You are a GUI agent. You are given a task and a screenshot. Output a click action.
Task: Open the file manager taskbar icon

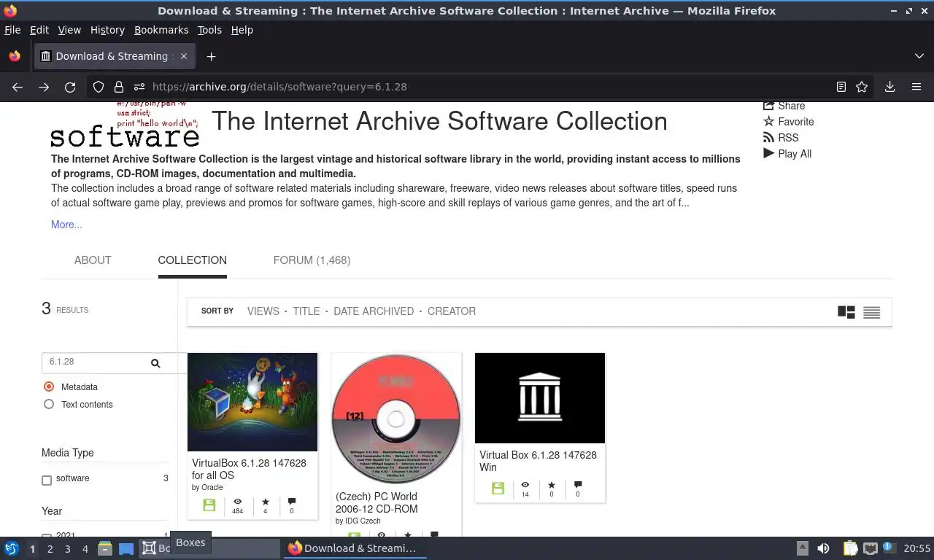105,548
